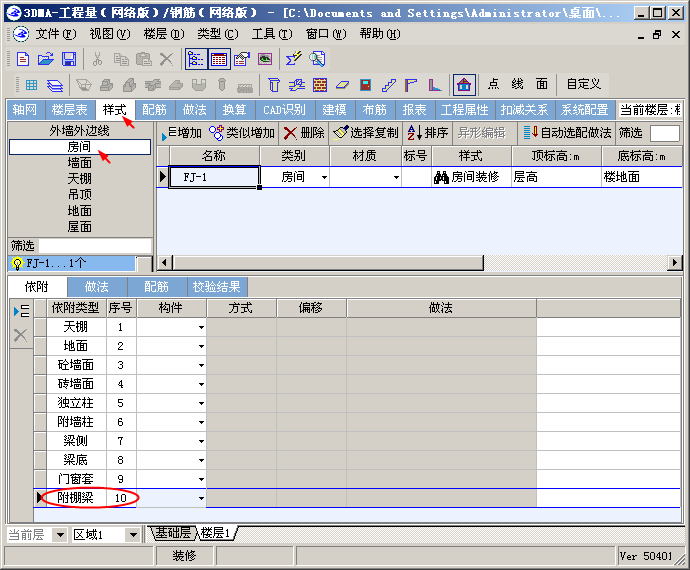Click the axis grid icon
The width and height of the screenshot is (690, 570).
click(31, 85)
